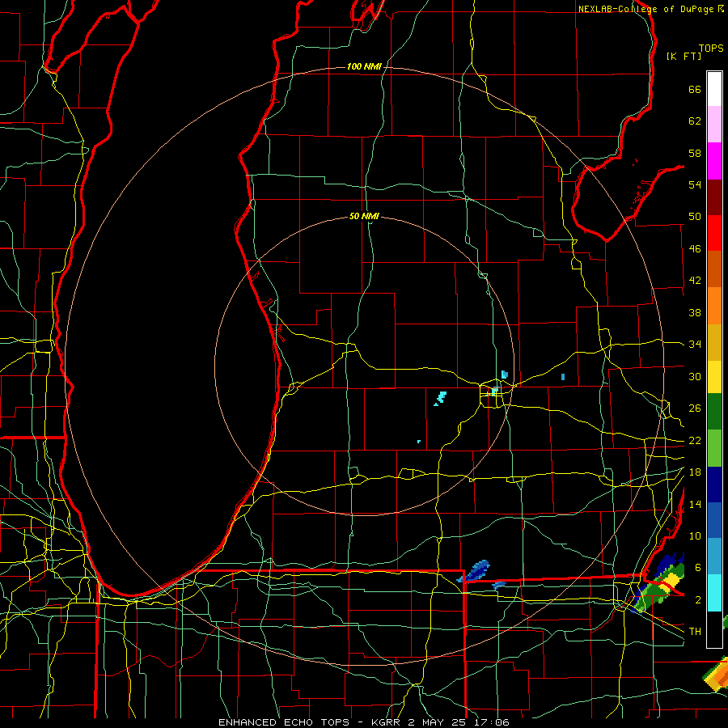The height and width of the screenshot is (728, 728).
Task: Select the light green legend swatch
Action: pos(714,448)
